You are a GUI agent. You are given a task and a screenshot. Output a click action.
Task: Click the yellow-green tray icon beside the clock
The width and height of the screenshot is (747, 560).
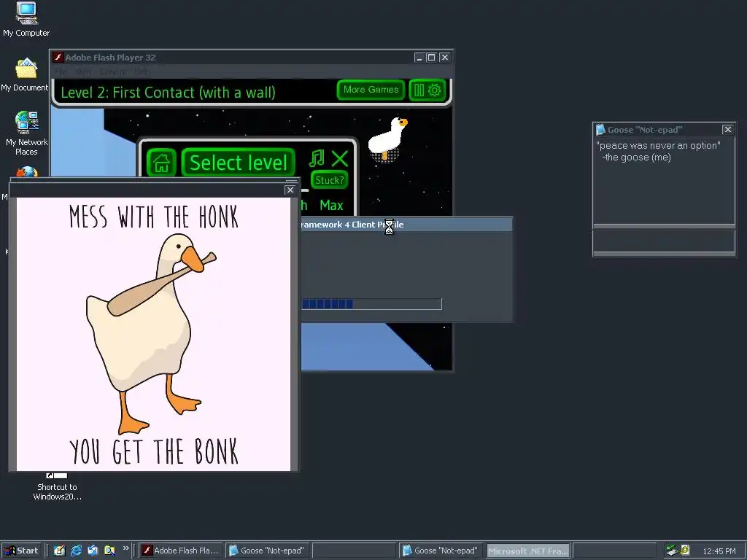pyautogui.click(x=685, y=550)
